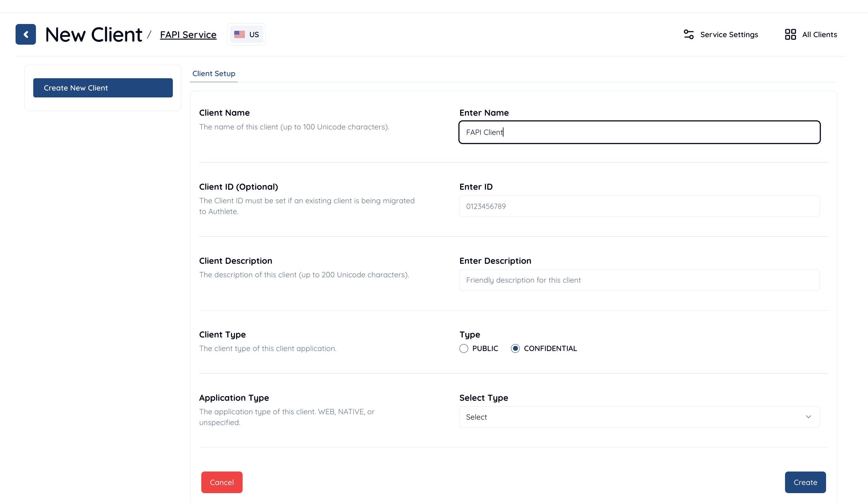Click the US flag icon

239,34
